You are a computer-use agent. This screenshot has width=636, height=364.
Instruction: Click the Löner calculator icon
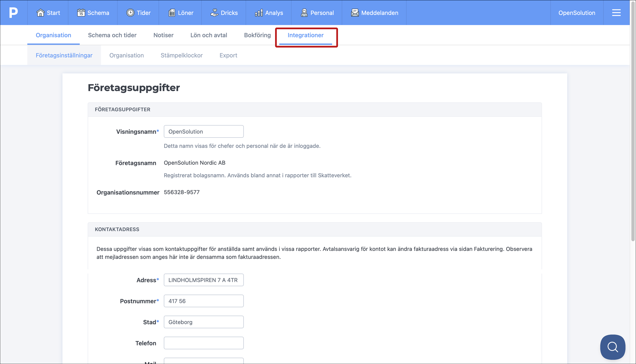click(172, 13)
